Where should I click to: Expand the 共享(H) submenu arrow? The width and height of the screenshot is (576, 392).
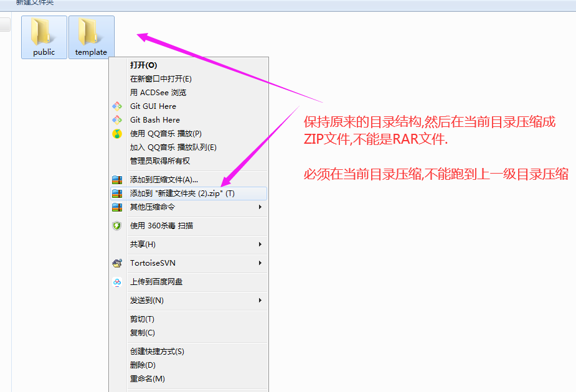260,245
